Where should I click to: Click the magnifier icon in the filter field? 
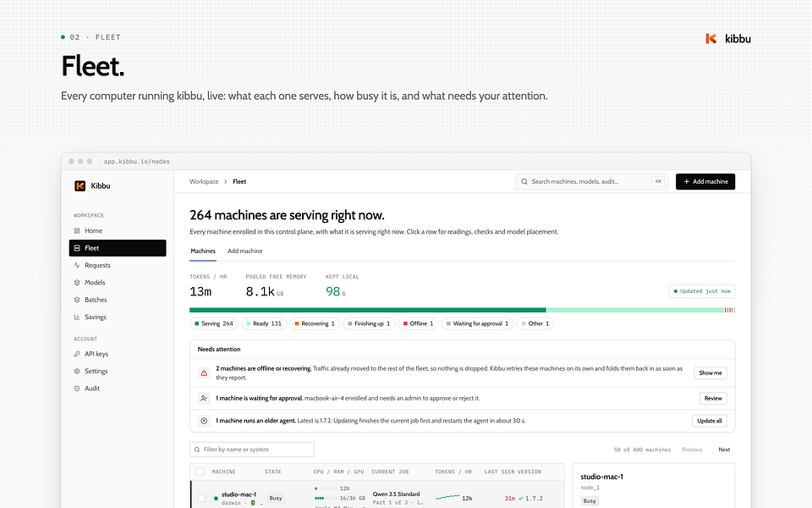197,450
